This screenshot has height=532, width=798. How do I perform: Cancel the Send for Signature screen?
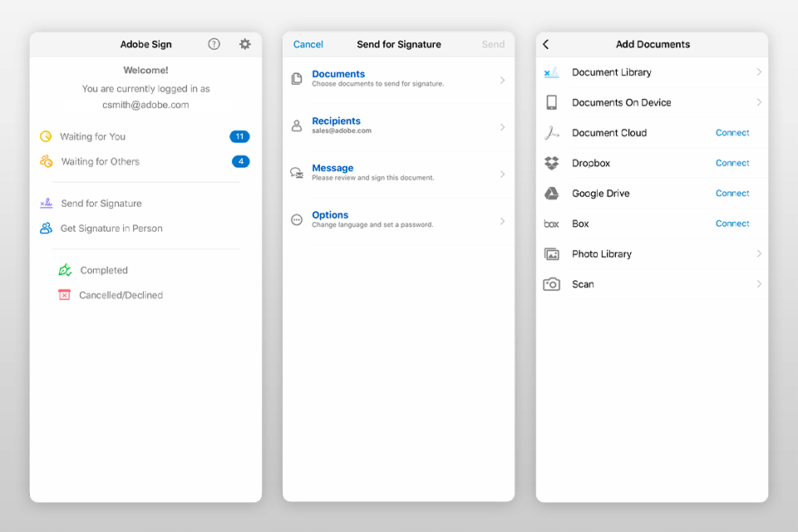[308, 44]
